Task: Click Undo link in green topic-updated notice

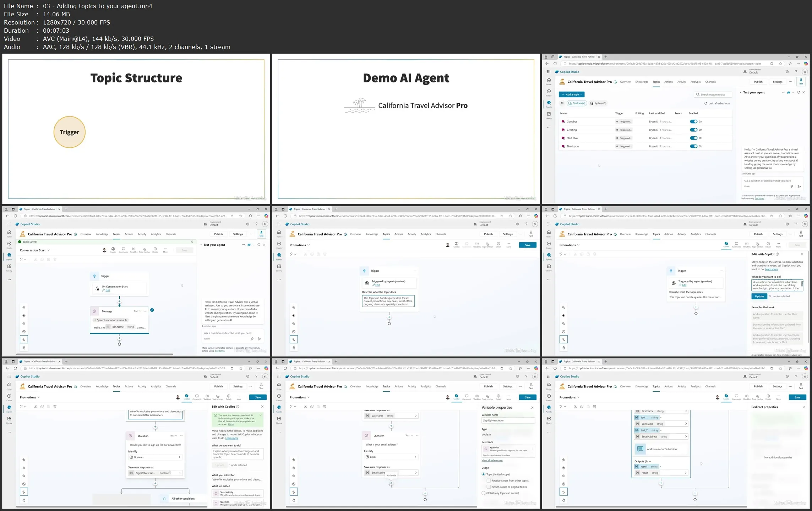Action: [231, 424]
